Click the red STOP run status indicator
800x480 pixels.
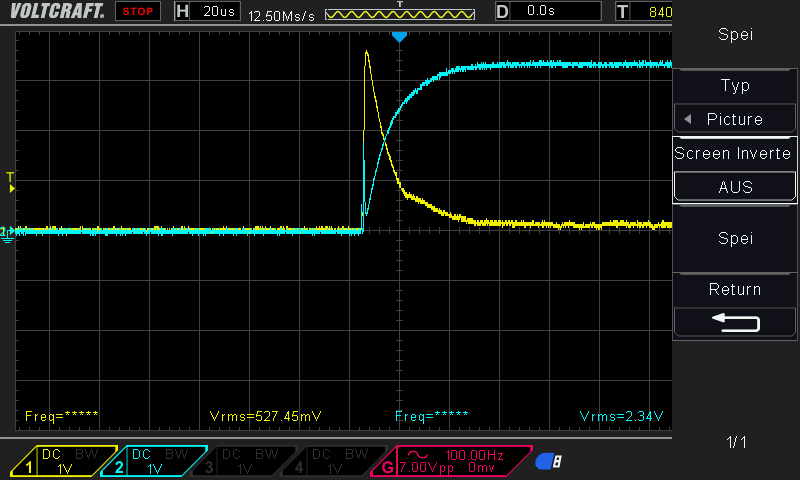click(138, 11)
